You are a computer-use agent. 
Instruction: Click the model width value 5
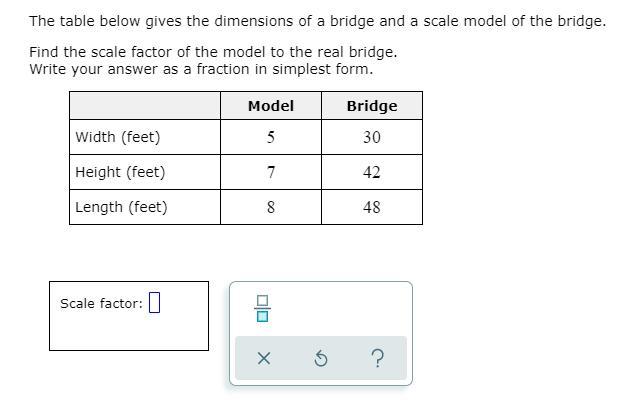click(x=271, y=137)
